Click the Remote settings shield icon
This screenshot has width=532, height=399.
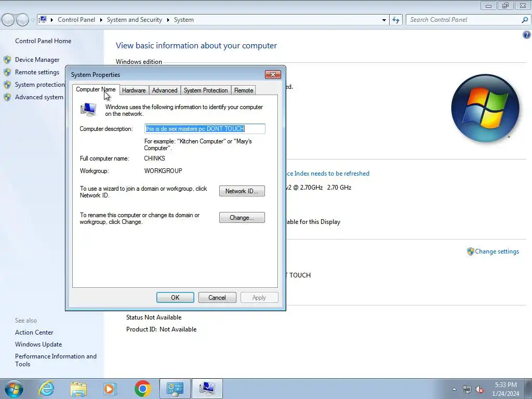point(7,72)
